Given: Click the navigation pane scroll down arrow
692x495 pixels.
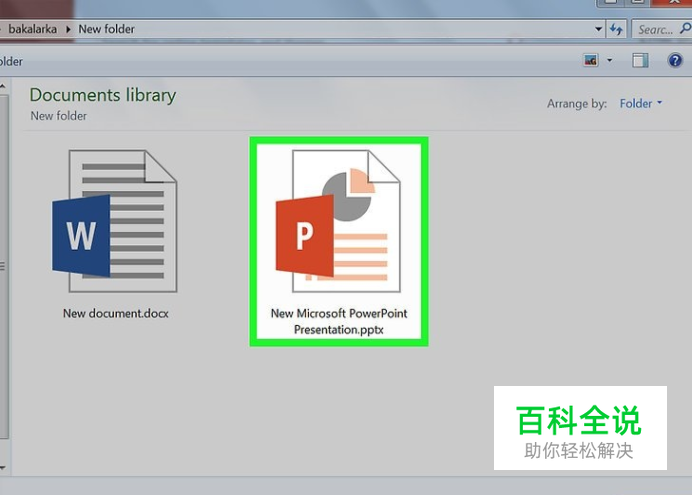Looking at the screenshot, I should pos(3,468).
